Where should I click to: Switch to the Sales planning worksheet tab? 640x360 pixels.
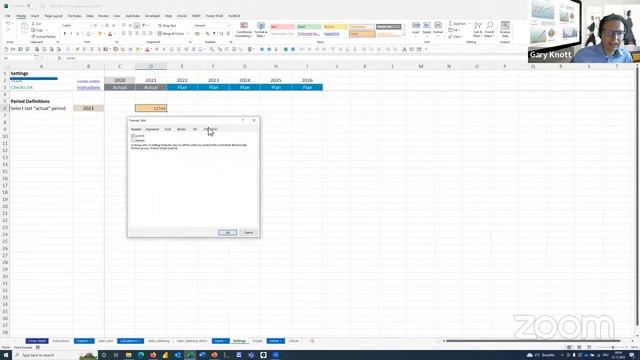(158, 341)
